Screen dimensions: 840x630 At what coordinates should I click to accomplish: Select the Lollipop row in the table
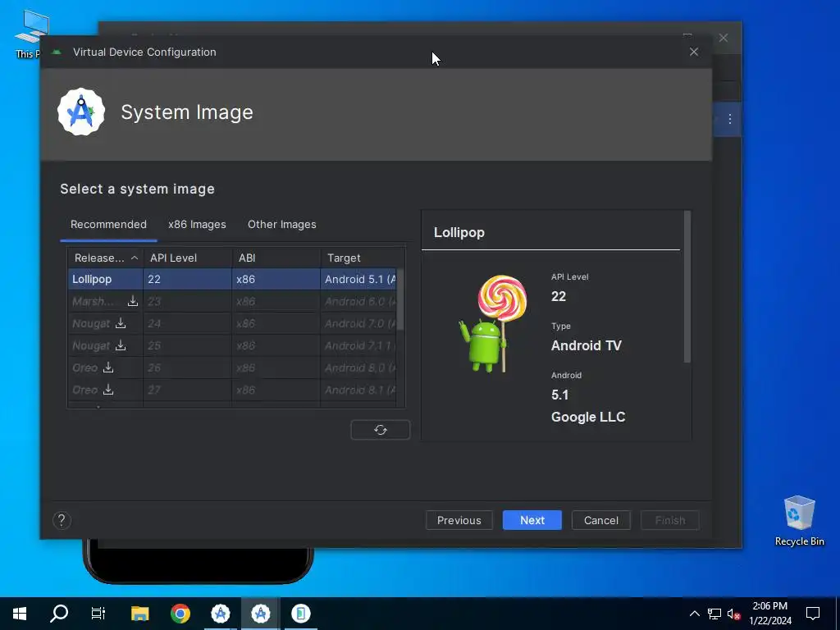pos(232,279)
